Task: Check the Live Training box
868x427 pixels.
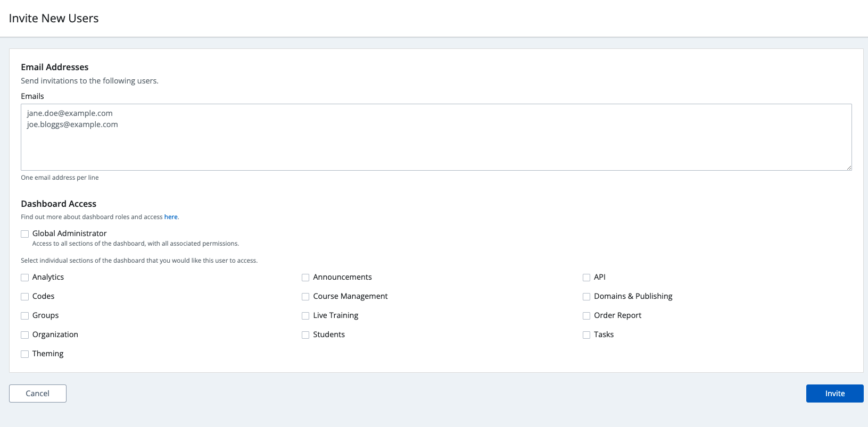Action: pyautogui.click(x=305, y=316)
